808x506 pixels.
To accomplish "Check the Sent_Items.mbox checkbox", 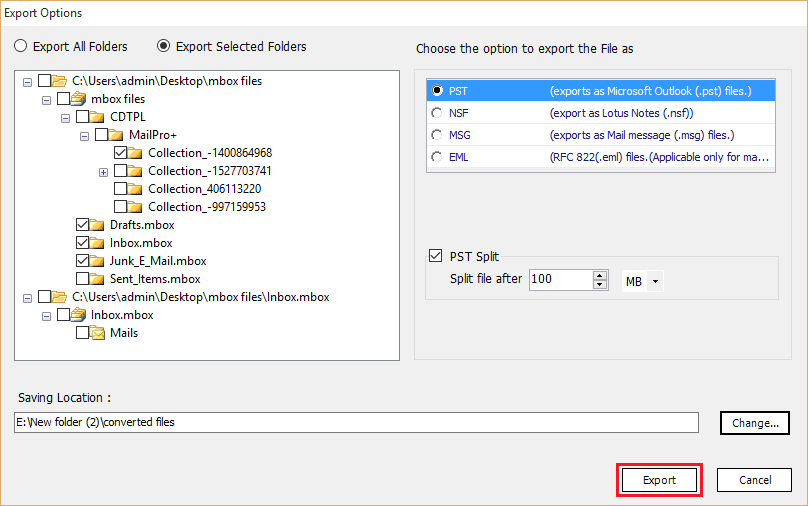I will 83,279.
